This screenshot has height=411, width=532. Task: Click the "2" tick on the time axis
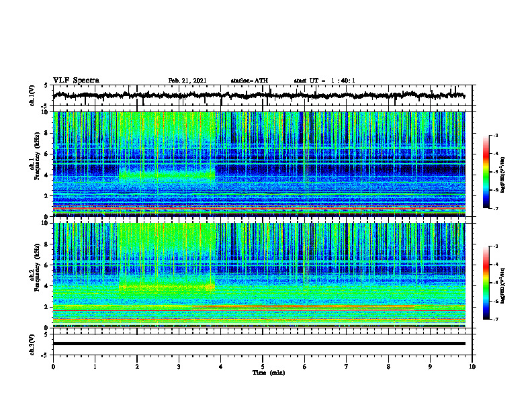pos(137,367)
